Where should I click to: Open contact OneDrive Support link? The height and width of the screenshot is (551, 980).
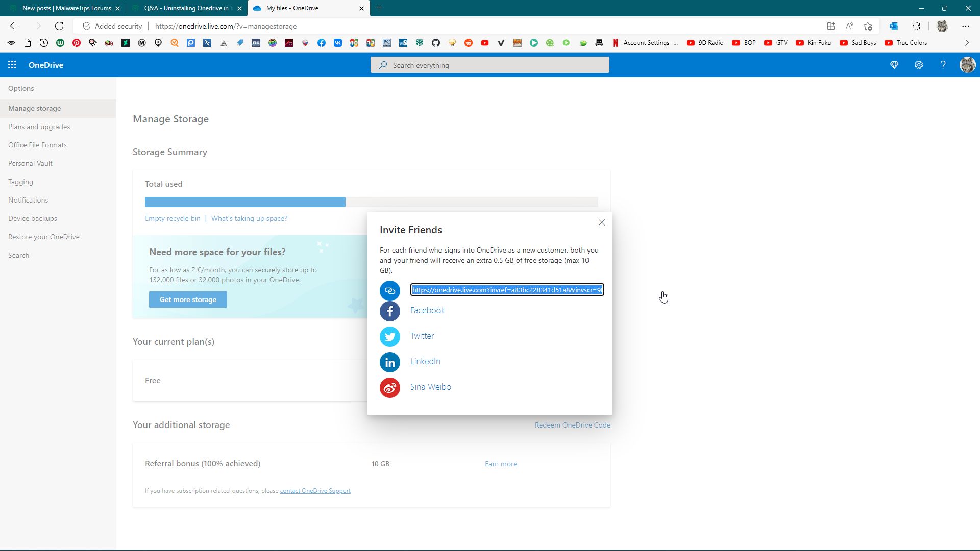click(315, 491)
